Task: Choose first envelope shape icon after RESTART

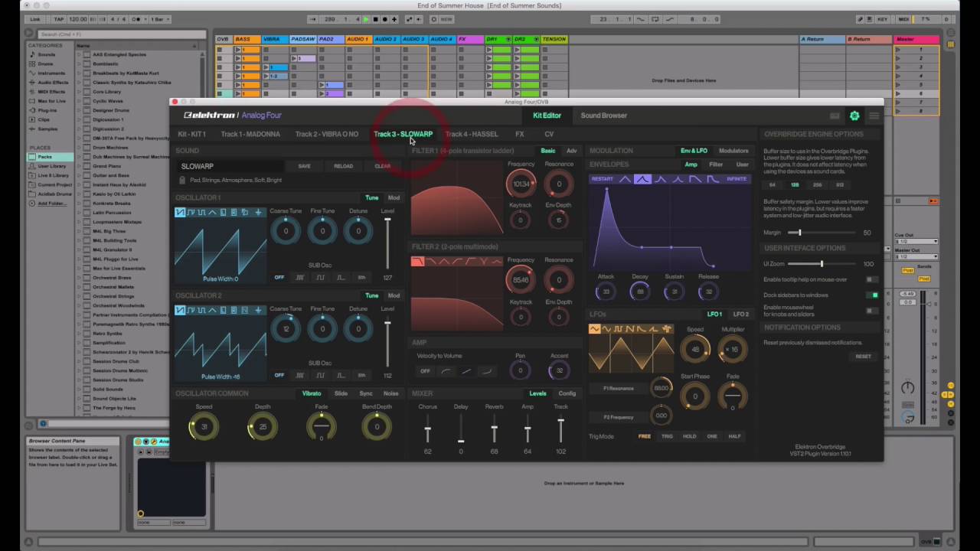Action: pyautogui.click(x=626, y=179)
